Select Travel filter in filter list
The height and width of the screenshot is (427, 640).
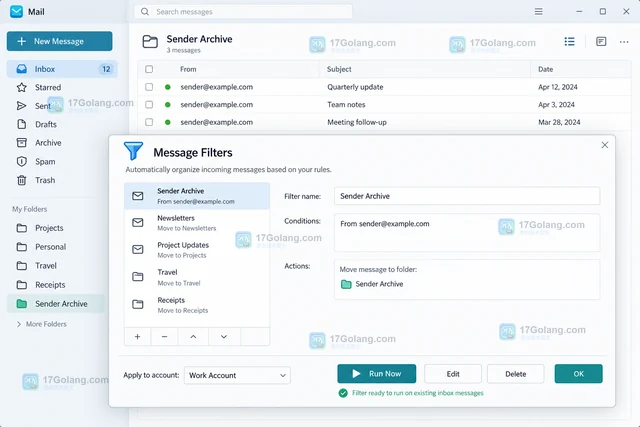click(x=197, y=277)
